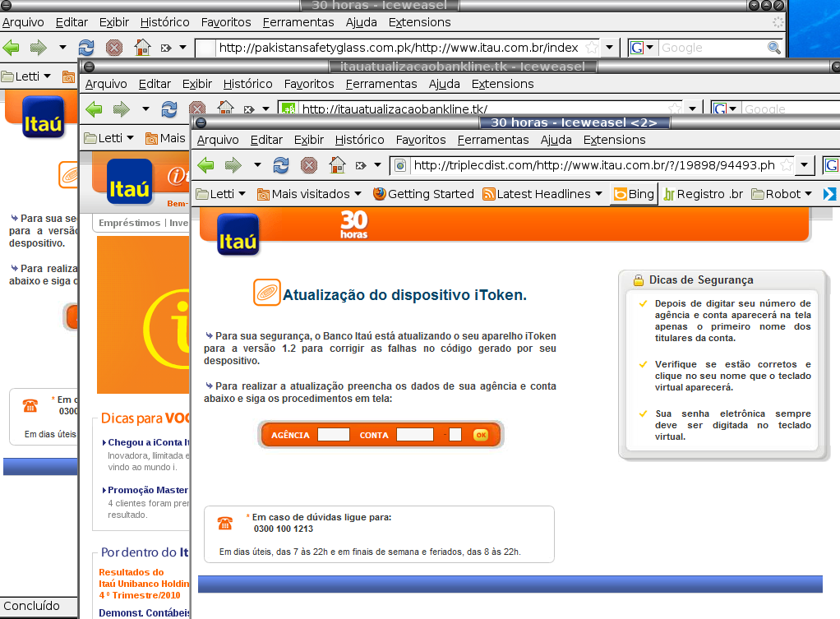Expand the URL dropdown in the triplecdist.com window

coord(804,165)
